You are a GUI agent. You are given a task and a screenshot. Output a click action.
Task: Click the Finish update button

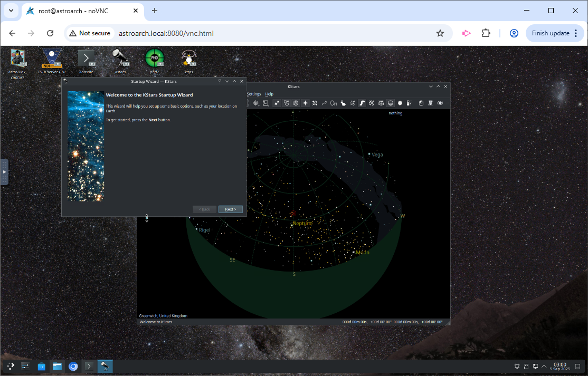(555, 33)
